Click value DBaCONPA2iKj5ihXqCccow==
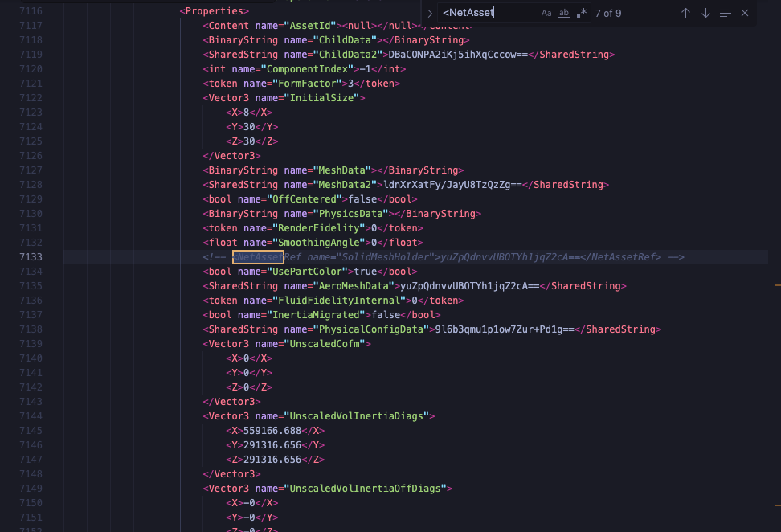 tap(458, 55)
